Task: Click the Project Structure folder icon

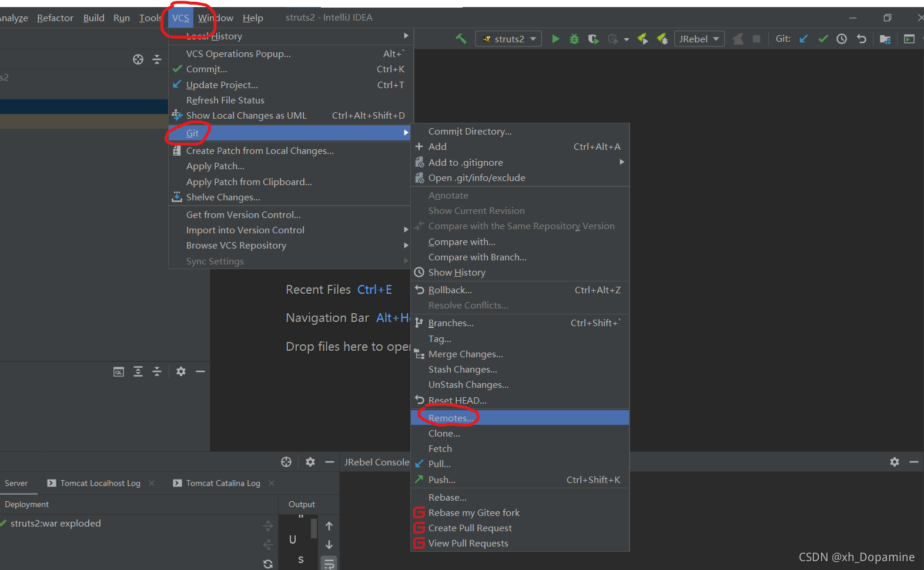Action: click(885, 39)
